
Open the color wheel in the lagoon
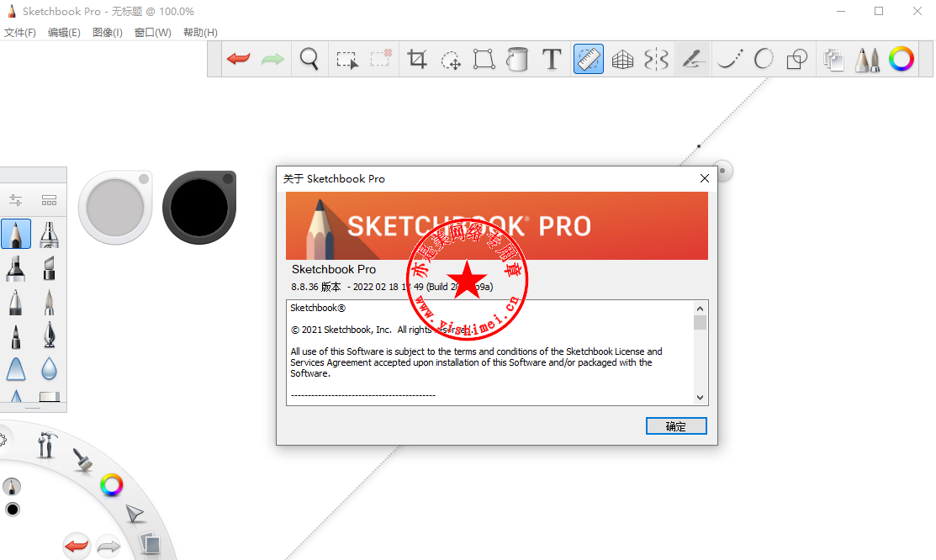[112, 485]
